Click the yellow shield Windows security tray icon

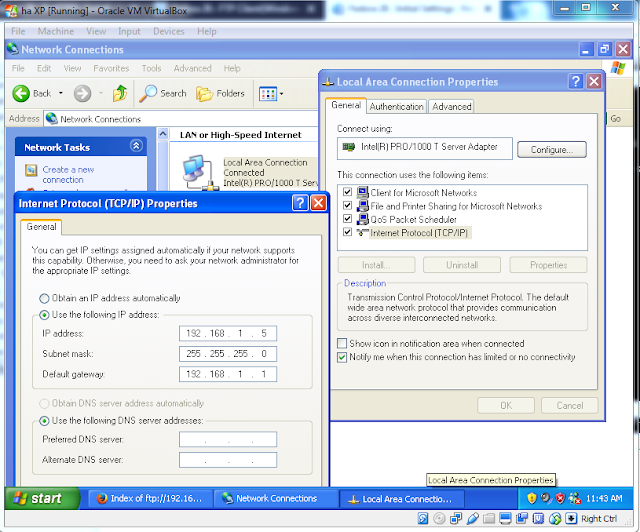click(531, 498)
